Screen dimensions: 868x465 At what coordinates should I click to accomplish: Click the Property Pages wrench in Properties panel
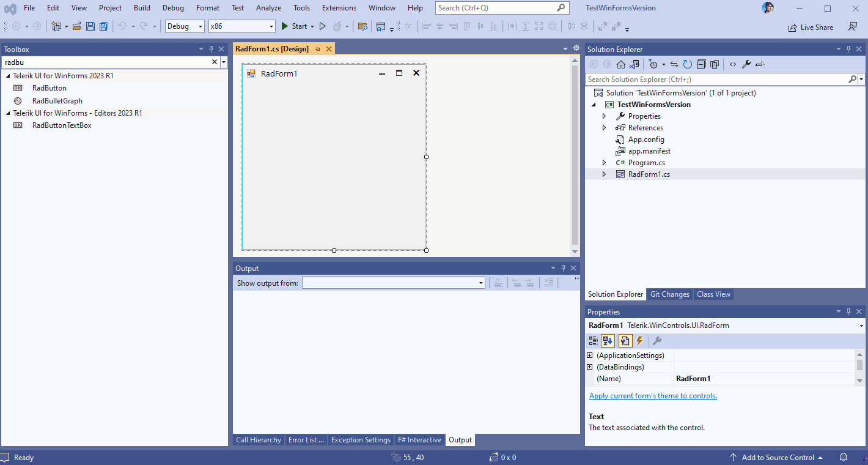pos(657,341)
